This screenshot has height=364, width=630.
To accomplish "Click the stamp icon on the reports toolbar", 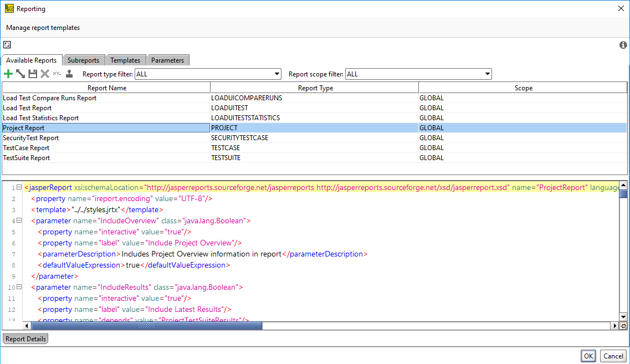I will point(69,74).
